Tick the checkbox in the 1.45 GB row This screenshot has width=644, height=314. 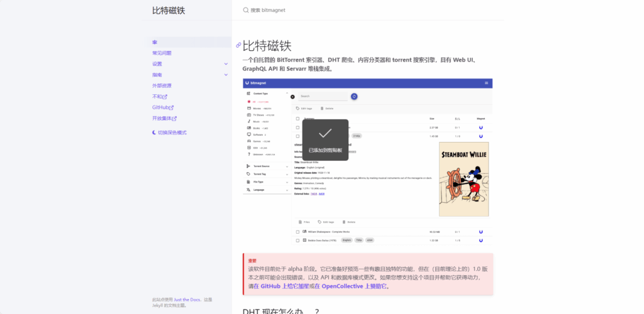tap(297, 136)
